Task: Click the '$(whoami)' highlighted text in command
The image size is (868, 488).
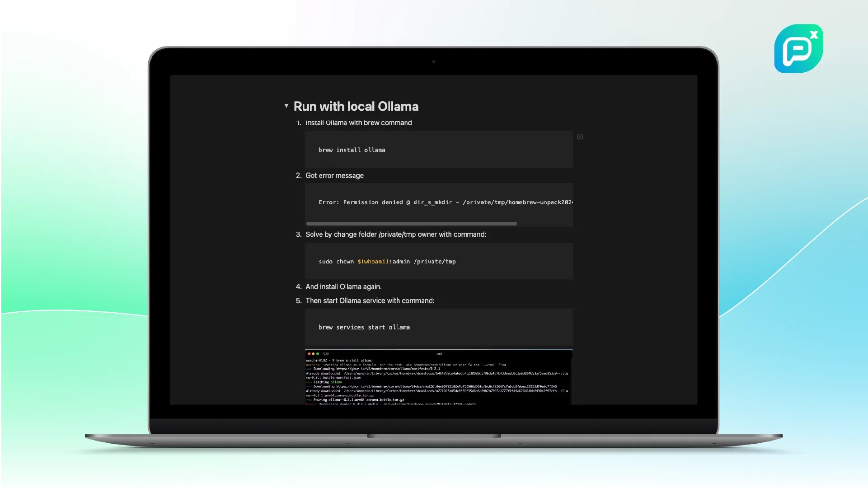Action: pyautogui.click(x=373, y=262)
